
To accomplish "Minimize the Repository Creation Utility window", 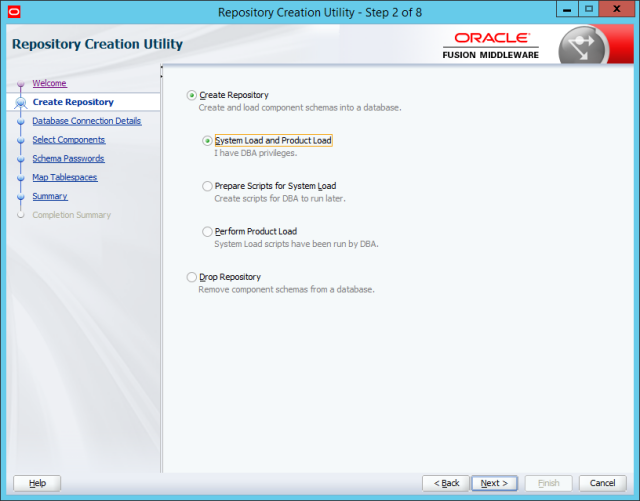I will [567, 9].
